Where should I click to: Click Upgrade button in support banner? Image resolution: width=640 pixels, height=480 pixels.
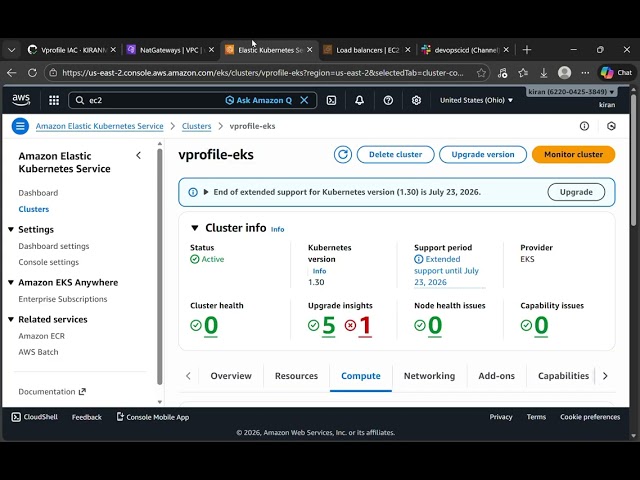576,192
